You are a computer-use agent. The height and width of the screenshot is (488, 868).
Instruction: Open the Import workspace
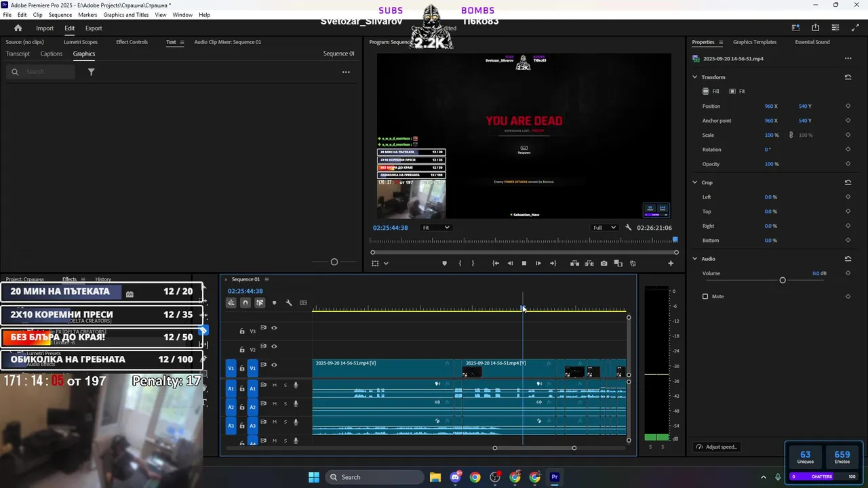click(45, 28)
